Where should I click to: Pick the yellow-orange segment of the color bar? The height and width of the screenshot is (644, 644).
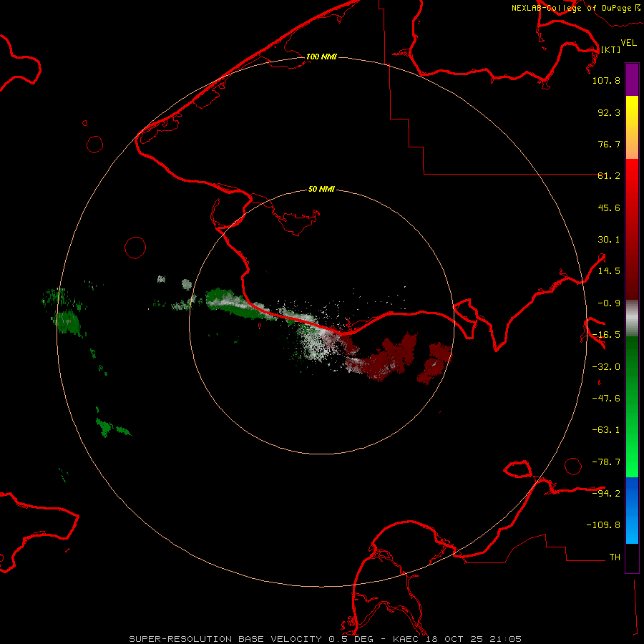pos(632,127)
